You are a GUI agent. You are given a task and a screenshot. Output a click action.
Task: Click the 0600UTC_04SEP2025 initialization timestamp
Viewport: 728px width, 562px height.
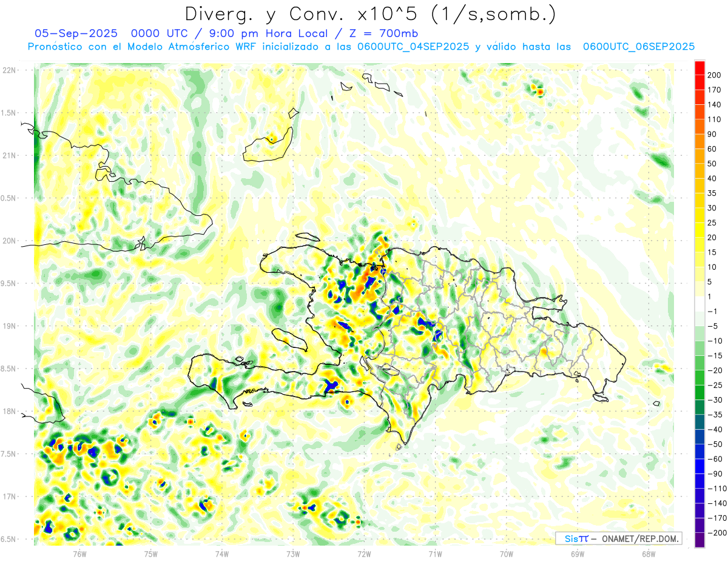coord(413,47)
